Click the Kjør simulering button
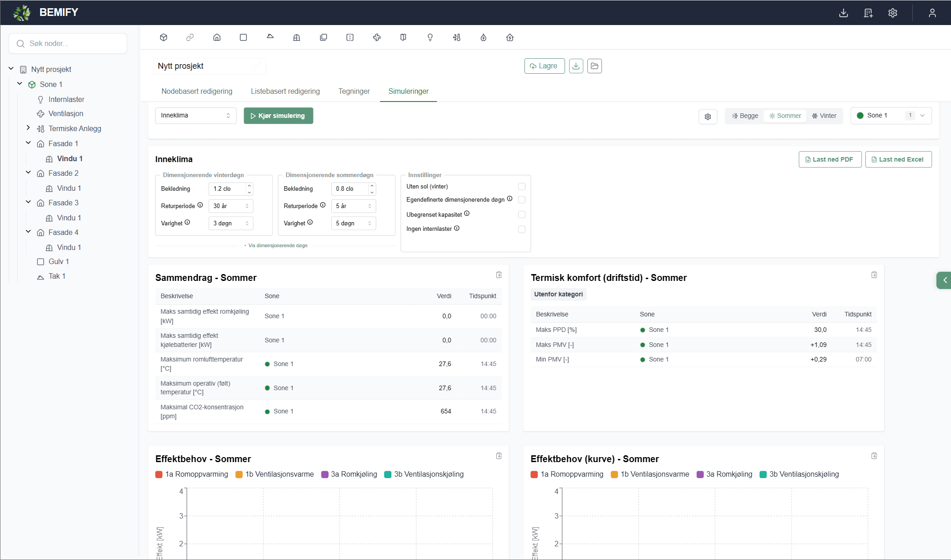The width and height of the screenshot is (951, 560). (278, 116)
